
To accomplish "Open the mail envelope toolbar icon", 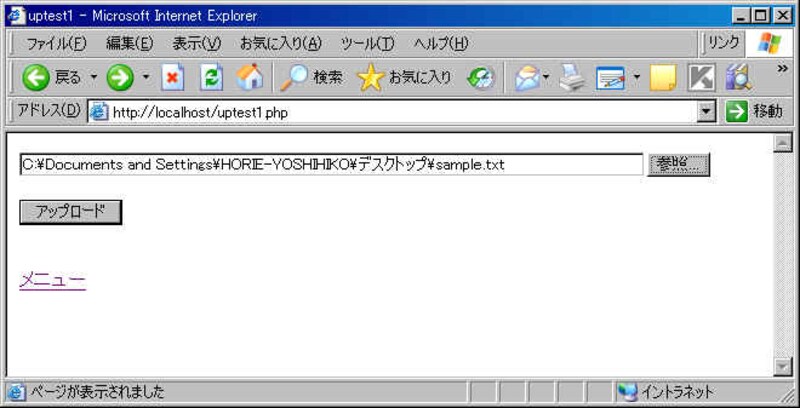I will 527,78.
